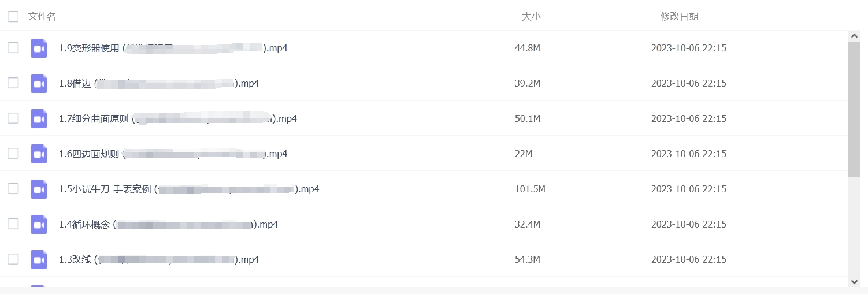
Task: Check the box for 1.9变形器使用
Action: click(x=13, y=48)
